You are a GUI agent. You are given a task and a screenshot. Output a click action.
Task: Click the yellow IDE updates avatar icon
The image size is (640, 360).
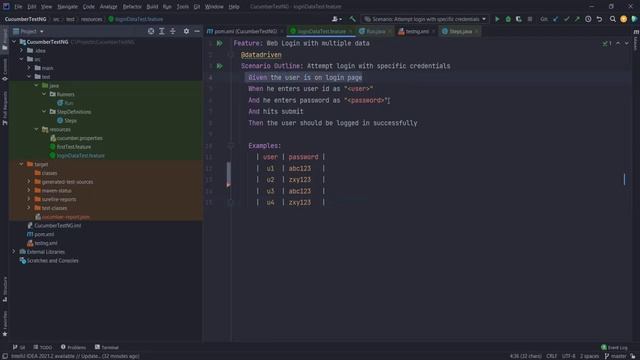point(623,19)
